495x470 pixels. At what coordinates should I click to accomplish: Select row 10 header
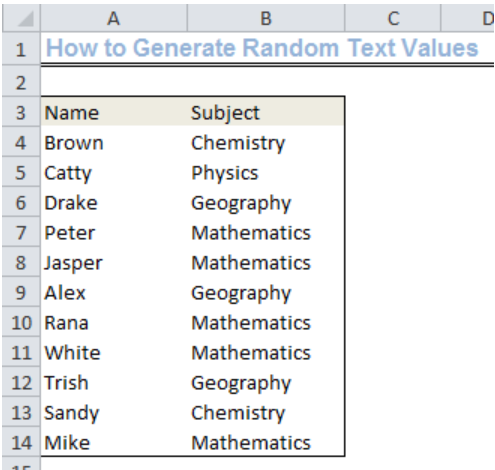(x=21, y=322)
